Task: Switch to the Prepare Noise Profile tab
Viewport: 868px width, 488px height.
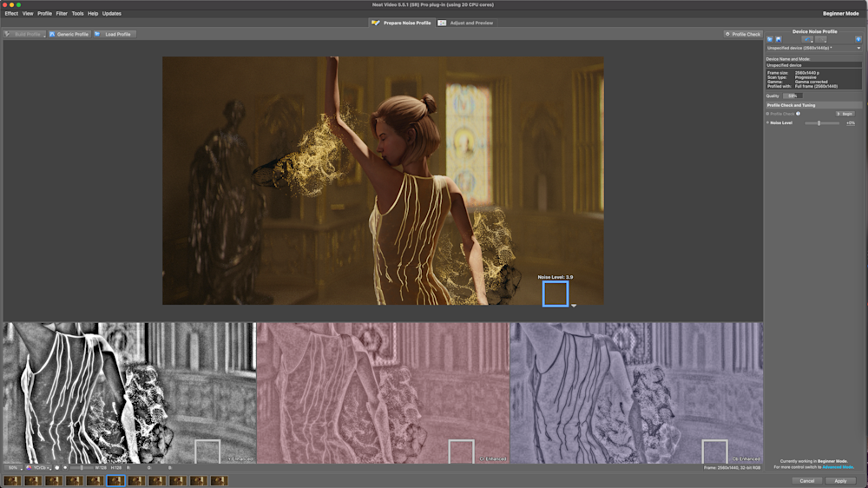Action: pos(401,23)
